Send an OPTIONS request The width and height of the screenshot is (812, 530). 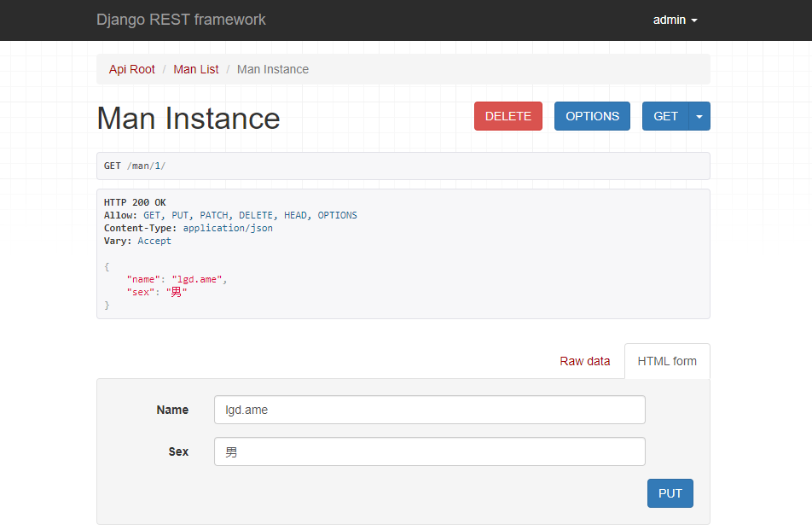coord(592,115)
